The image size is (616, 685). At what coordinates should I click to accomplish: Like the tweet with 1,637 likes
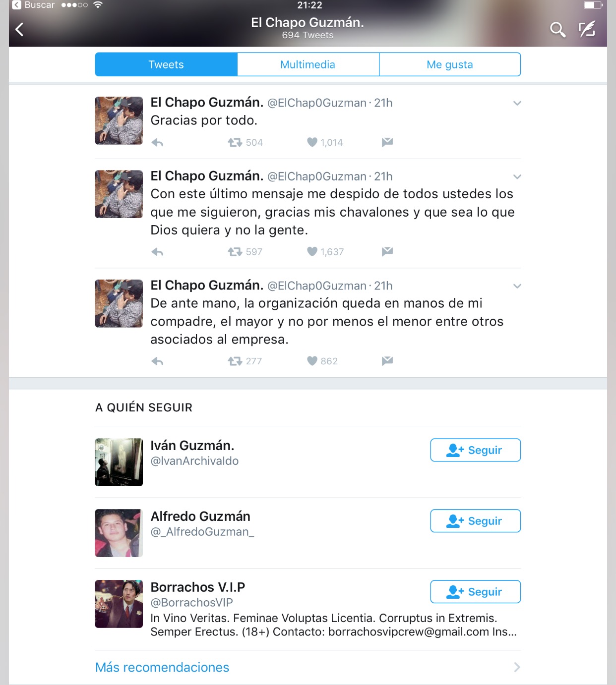click(312, 252)
